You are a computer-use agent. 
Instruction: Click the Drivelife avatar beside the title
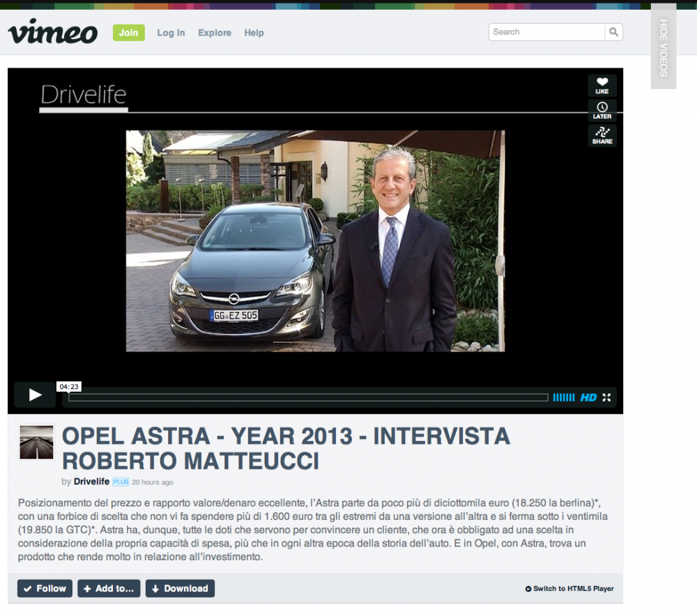(36, 442)
